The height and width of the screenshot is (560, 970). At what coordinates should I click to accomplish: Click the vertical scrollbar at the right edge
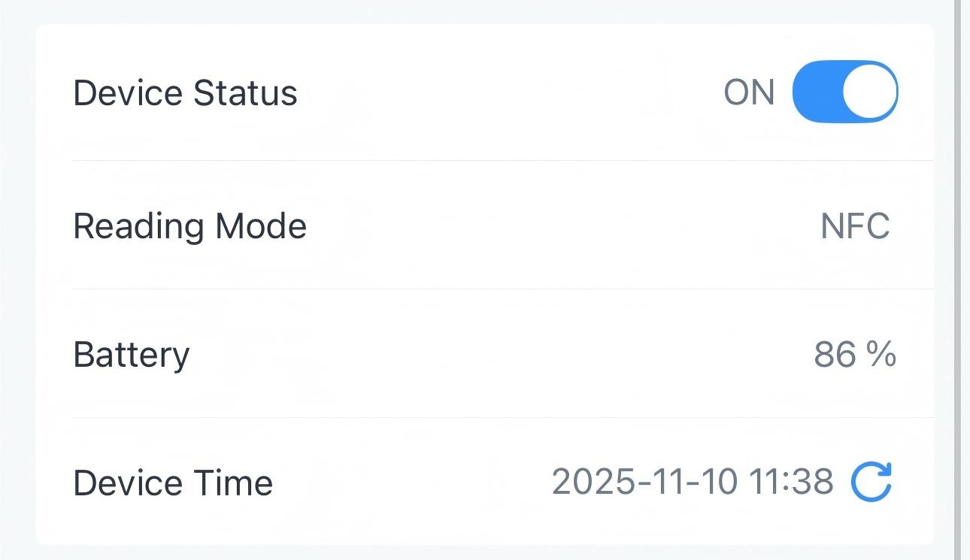(x=958, y=280)
